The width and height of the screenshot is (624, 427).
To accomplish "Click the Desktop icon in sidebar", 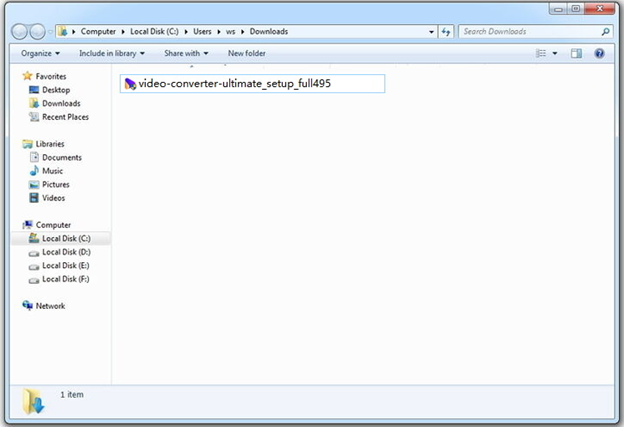I will click(34, 90).
